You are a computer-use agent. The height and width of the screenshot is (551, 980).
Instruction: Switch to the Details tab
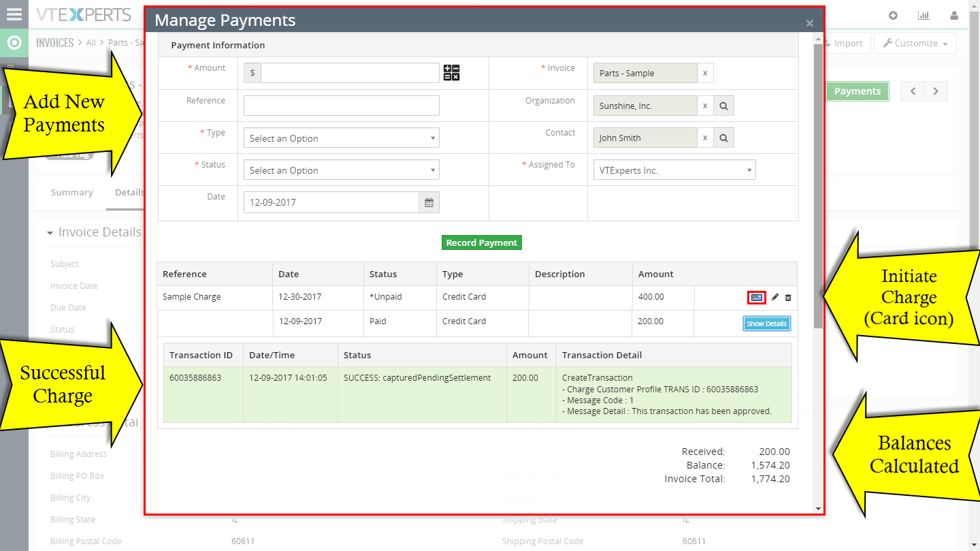click(x=131, y=192)
